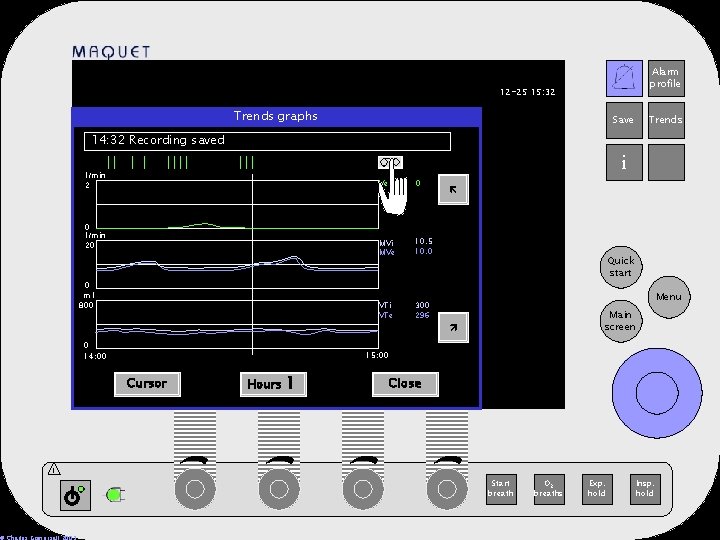Activate the Cursor button
Viewport: 720px width, 540px height.
(x=147, y=384)
